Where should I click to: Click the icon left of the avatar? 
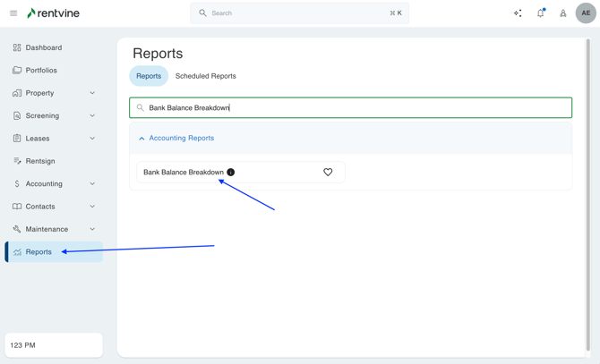[562, 13]
